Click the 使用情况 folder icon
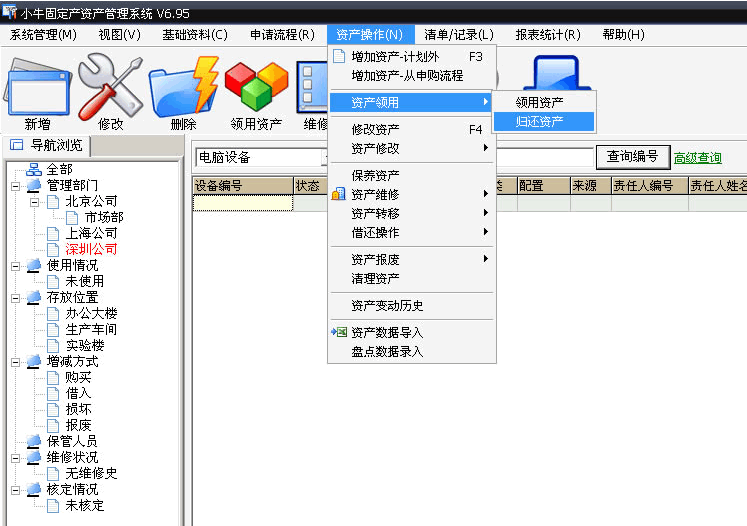Viewport: 747px width, 526px height. click(34, 265)
